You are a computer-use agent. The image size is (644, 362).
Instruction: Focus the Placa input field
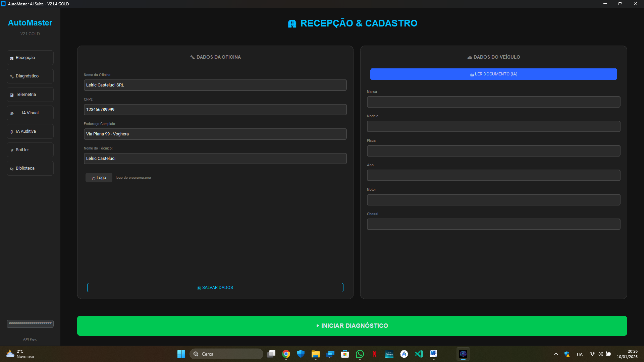click(x=493, y=150)
